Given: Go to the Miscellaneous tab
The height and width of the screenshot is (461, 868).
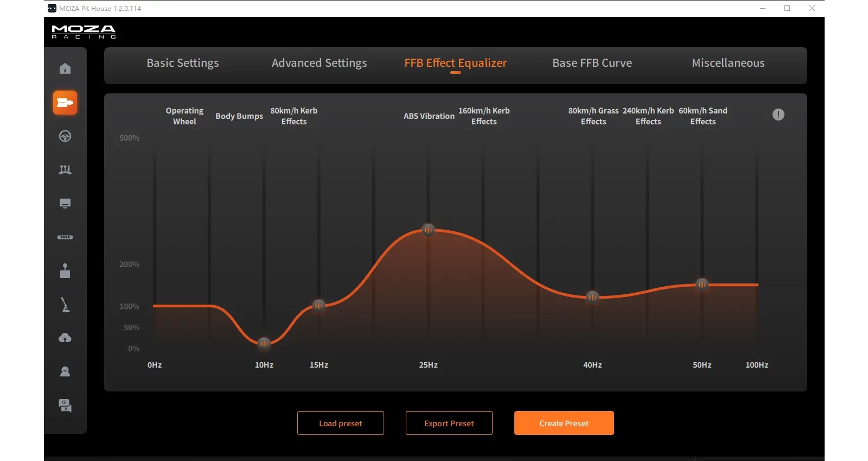Looking at the screenshot, I should [x=728, y=63].
